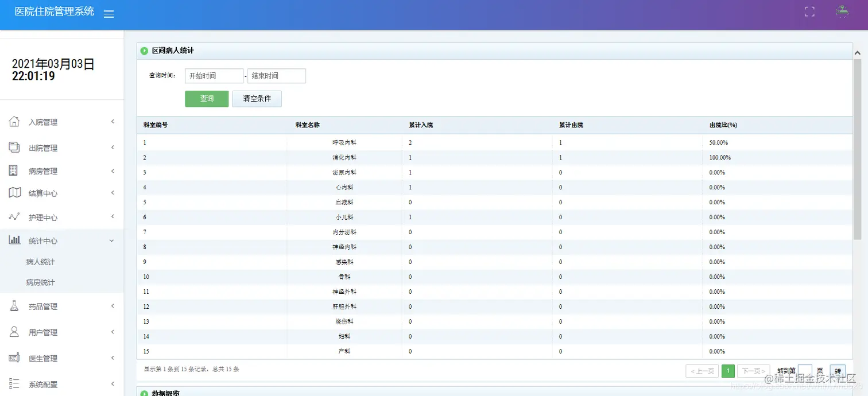Image resolution: width=868 pixels, height=396 pixels.
Task: Click the 累计出院 column header
Action: pos(571,125)
